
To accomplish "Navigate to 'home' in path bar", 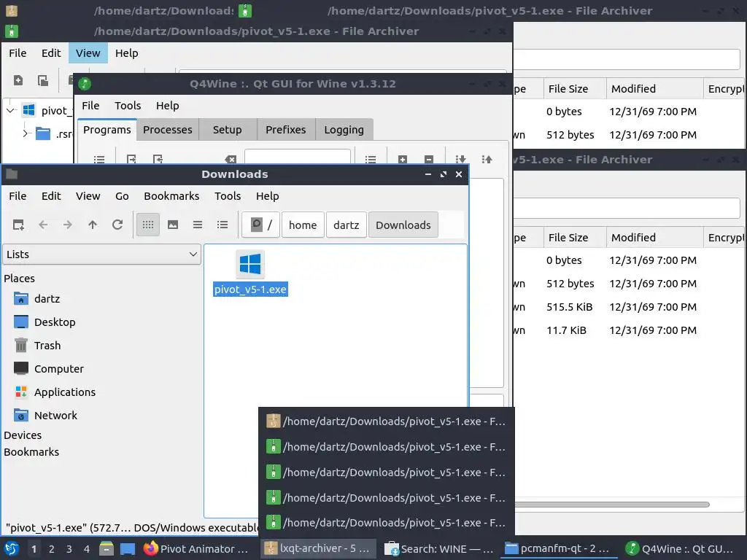I will pyautogui.click(x=303, y=225).
